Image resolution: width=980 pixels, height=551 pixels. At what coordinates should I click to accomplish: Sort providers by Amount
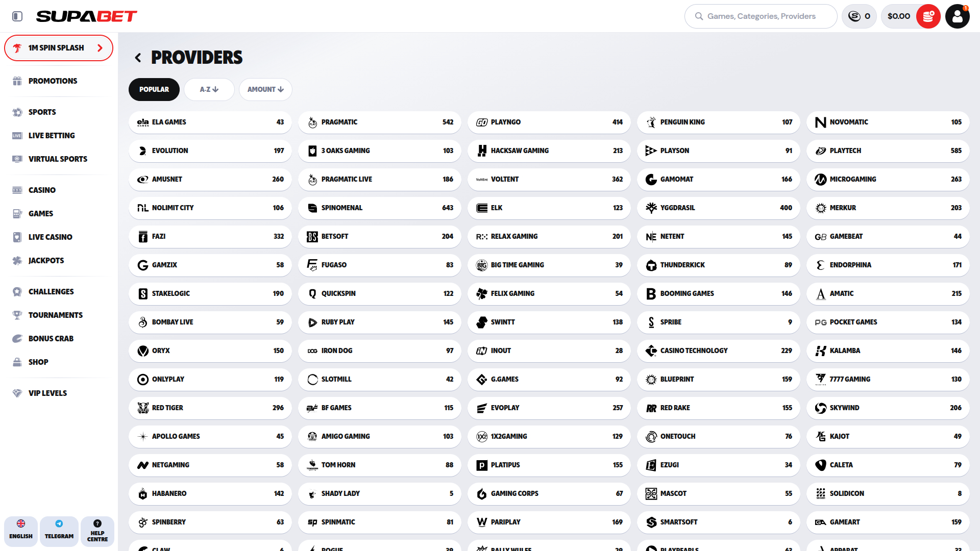(265, 90)
